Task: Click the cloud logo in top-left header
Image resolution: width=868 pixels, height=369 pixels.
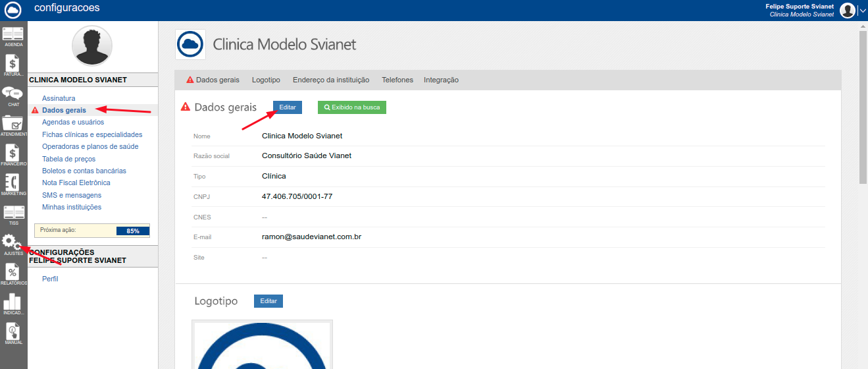Action: 13,9
